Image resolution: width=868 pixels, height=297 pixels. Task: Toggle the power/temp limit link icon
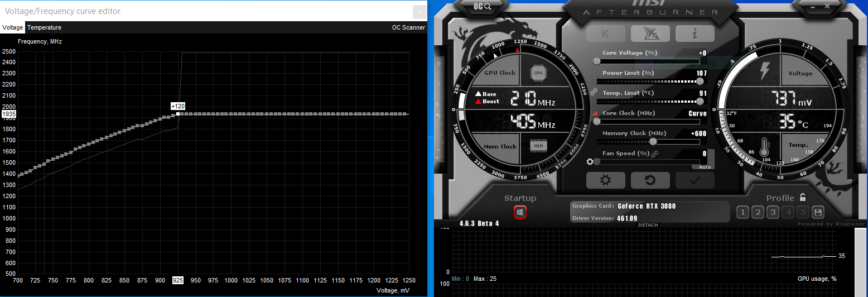click(594, 91)
